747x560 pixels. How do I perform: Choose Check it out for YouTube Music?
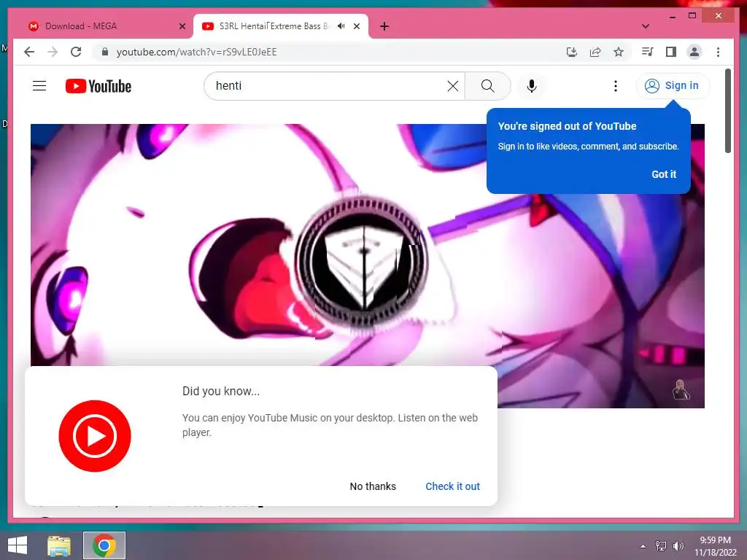(452, 486)
